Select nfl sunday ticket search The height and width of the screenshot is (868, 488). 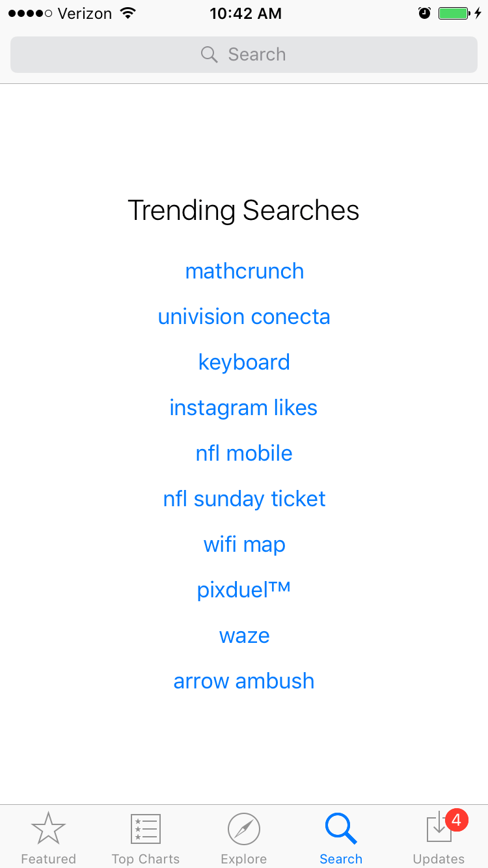pyautogui.click(x=244, y=499)
